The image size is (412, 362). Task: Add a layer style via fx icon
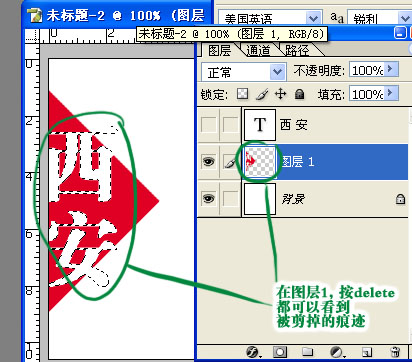click(x=253, y=352)
